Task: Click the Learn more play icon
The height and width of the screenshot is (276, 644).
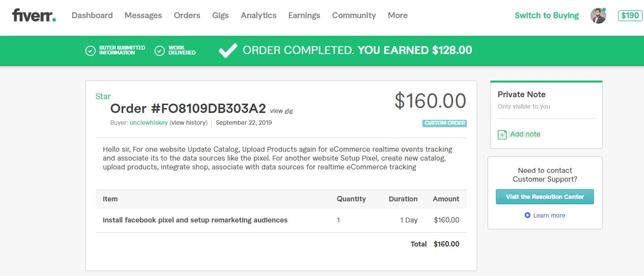Action: (x=527, y=215)
